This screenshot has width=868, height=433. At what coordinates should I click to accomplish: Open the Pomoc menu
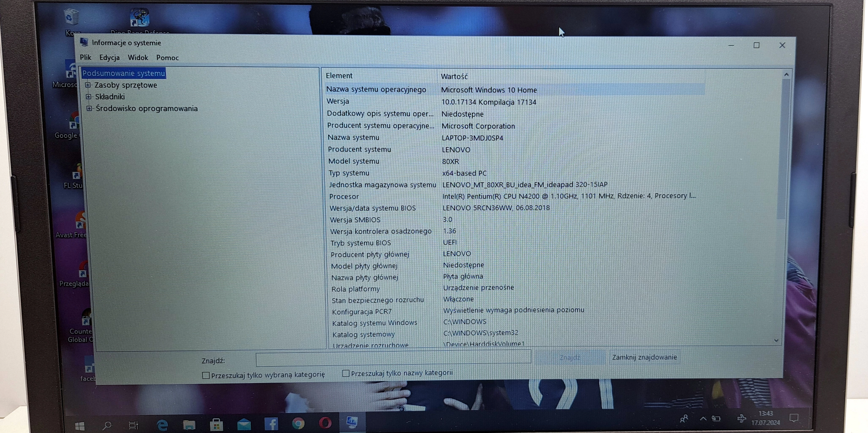point(167,58)
